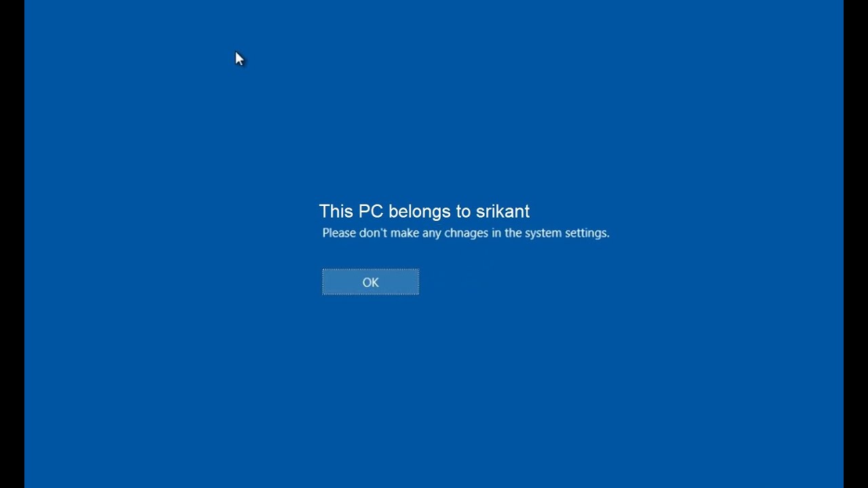Screen dimensions: 868x488
Task: Click the 'Please don't make any chnages' message
Action: [x=466, y=232]
